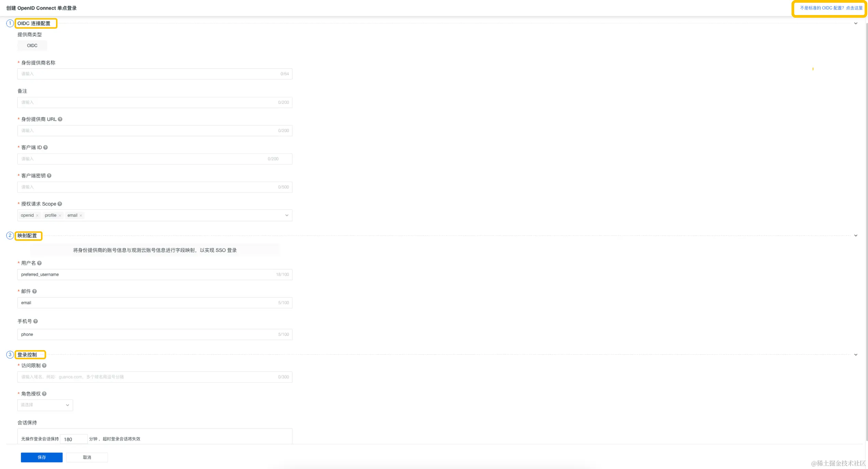
Task: Remove the profile scope tag
Action: click(x=60, y=215)
